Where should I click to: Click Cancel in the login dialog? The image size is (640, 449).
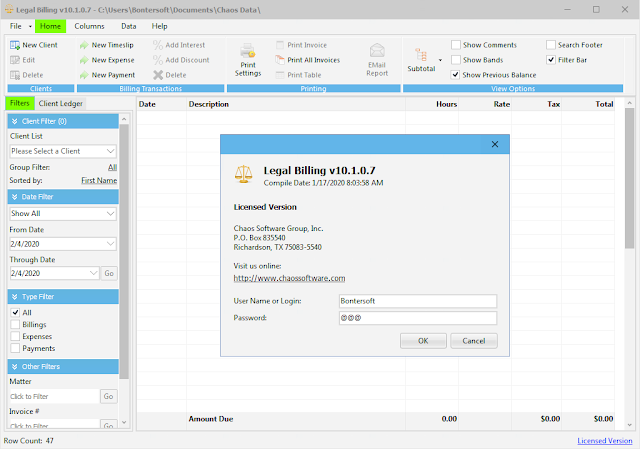[x=474, y=341]
